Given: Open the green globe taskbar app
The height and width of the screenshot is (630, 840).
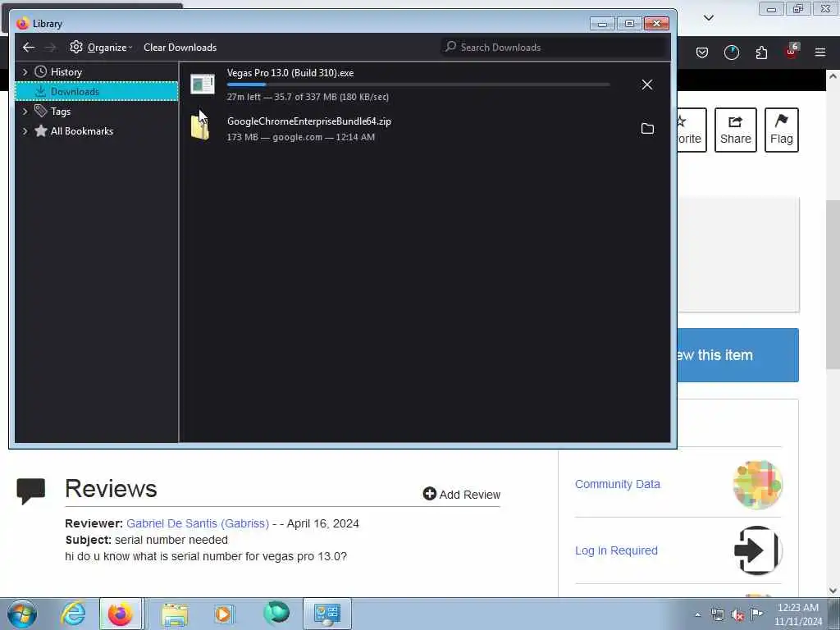Looking at the screenshot, I should pyautogui.click(x=276, y=613).
